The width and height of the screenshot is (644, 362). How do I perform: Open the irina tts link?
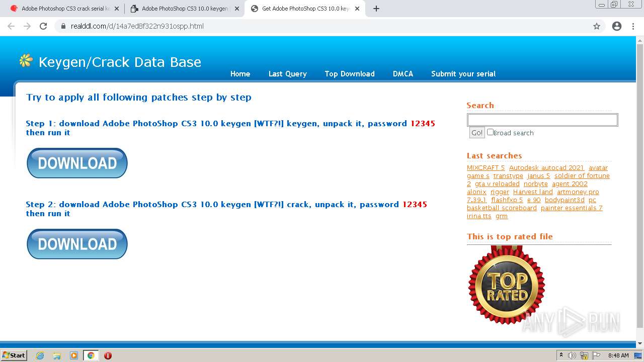(479, 216)
